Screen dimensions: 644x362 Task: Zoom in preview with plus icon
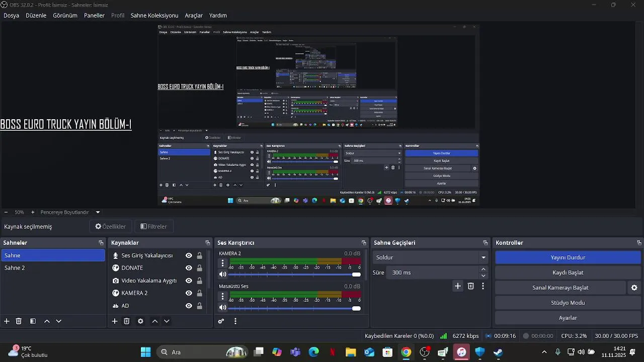[x=33, y=212]
